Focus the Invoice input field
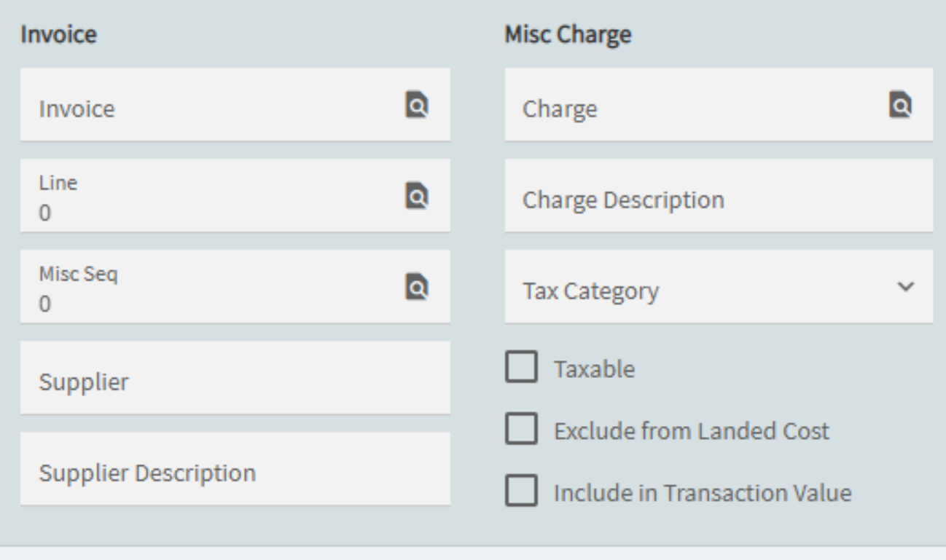The width and height of the screenshot is (946, 560). pyautogui.click(x=235, y=105)
